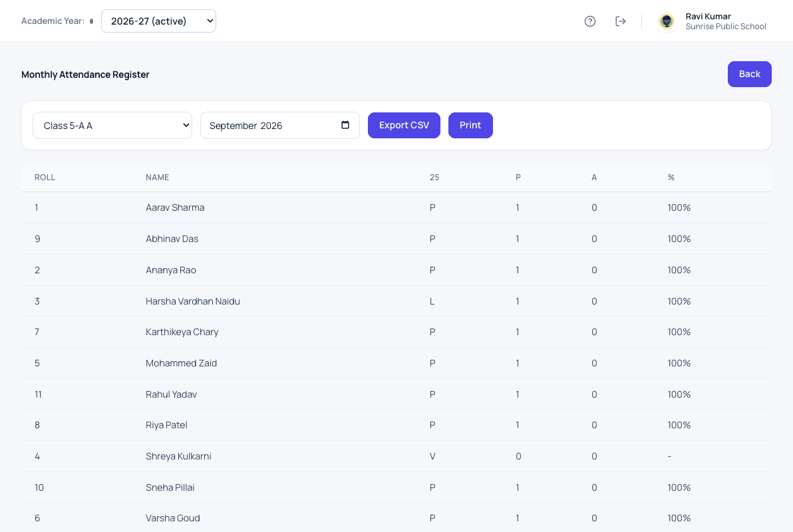This screenshot has width=793, height=532.
Task: Click Shreya Kulkarni's V mark
Action: pos(432,456)
